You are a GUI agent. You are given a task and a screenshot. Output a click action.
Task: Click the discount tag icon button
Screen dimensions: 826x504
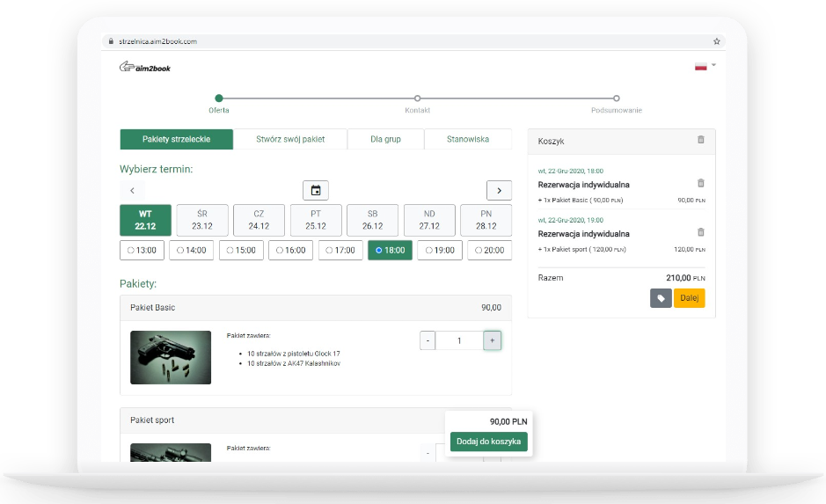[x=661, y=298]
